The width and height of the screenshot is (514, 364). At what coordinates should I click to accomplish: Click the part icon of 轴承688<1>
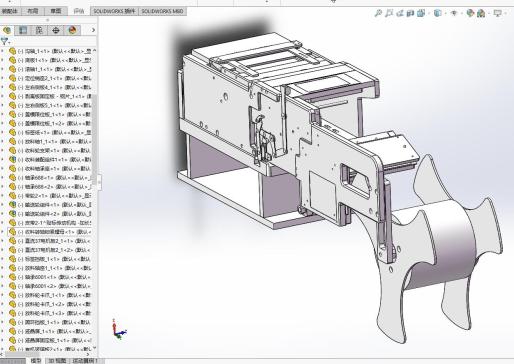coord(13,178)
